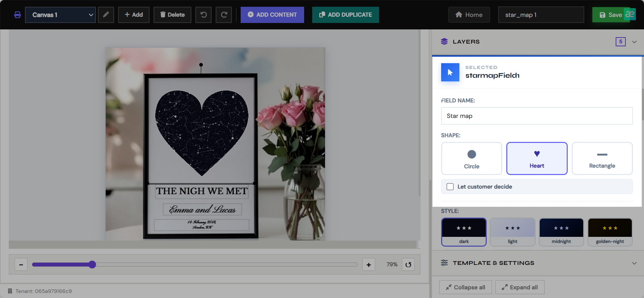Select the Heart shape
The height and width of the screenshot is (298, 644).
point(537,158)
